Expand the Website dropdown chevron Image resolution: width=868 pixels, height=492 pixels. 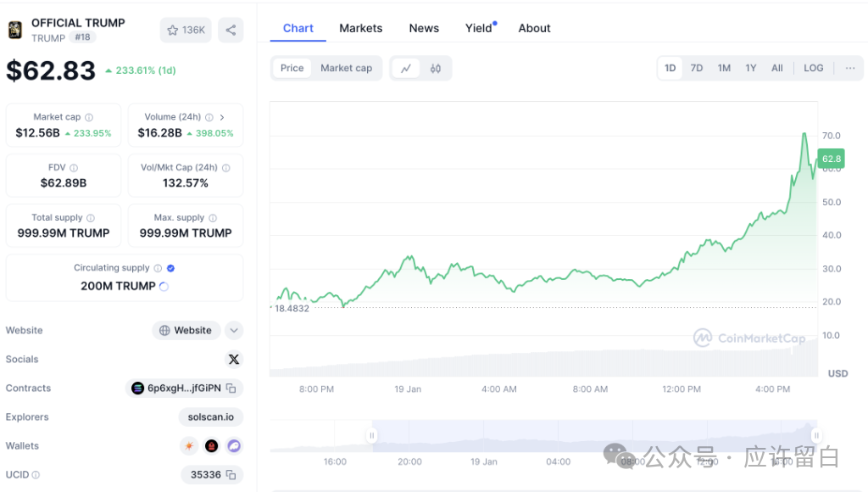pyautogui.click(x=234, y=330)
